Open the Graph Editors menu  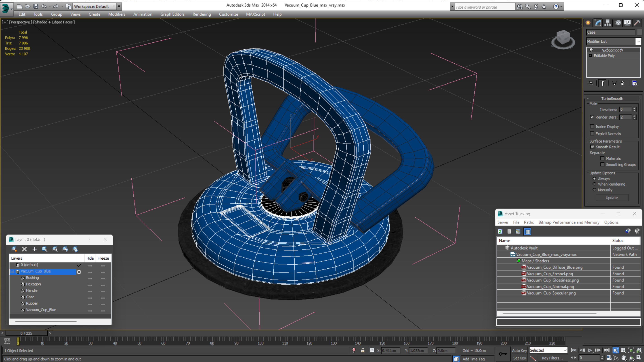[x=172, y=14]
